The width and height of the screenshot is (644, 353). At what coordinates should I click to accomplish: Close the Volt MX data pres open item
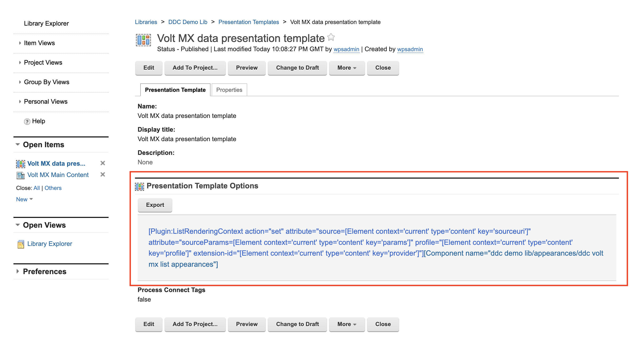tap(102, 163)
